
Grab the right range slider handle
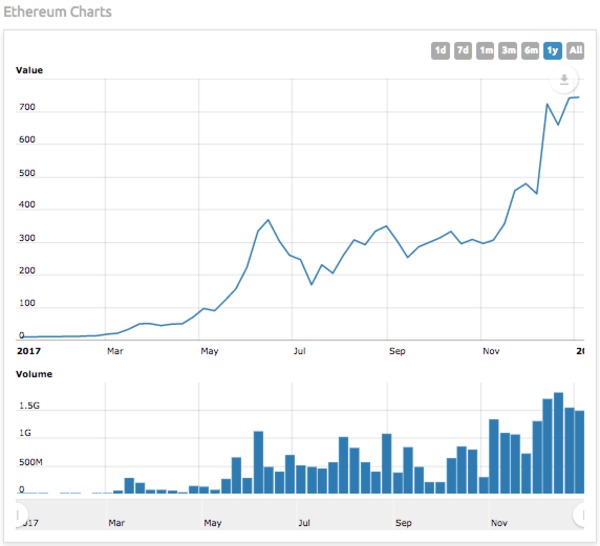[580, 515]
